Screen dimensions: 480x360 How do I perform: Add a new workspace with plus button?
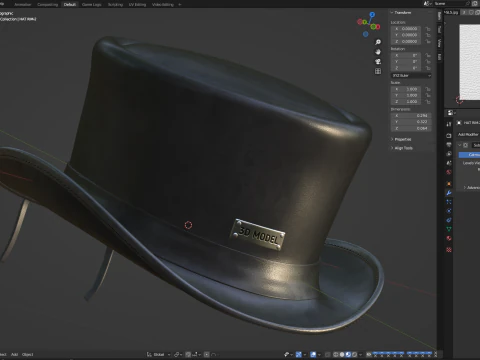click(180, 4)
